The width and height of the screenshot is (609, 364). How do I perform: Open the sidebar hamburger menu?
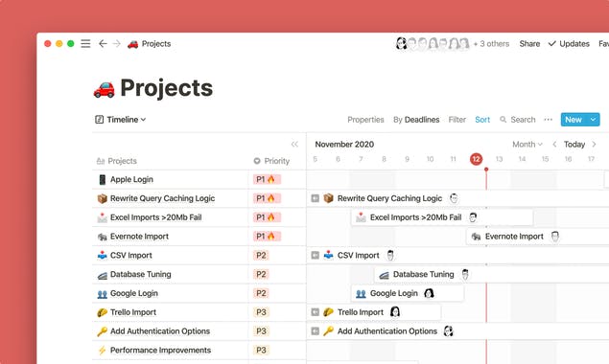click(85, 43)
